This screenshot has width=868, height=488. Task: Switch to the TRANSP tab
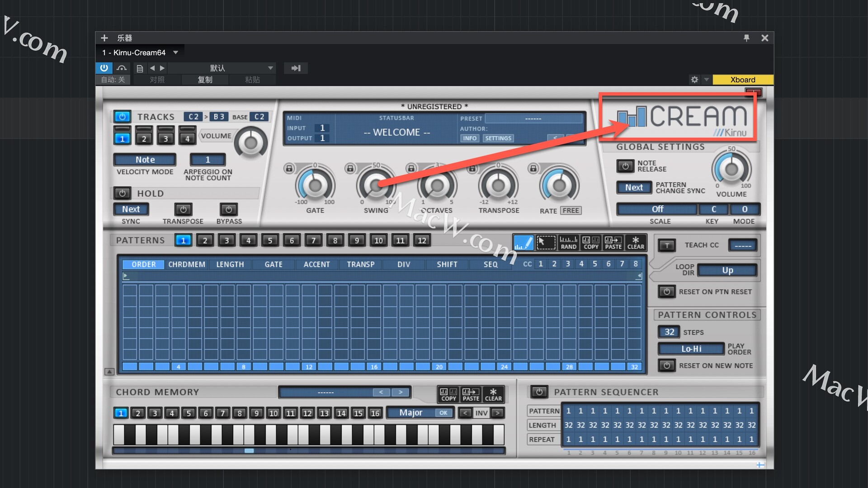coord(360,264)
